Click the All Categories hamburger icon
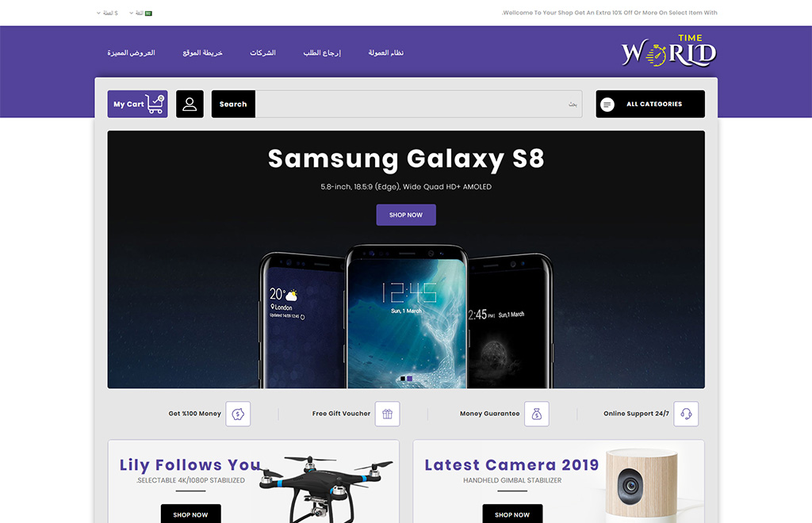The width and height of the screenshot is (812, 523). (x=607, y=105)
